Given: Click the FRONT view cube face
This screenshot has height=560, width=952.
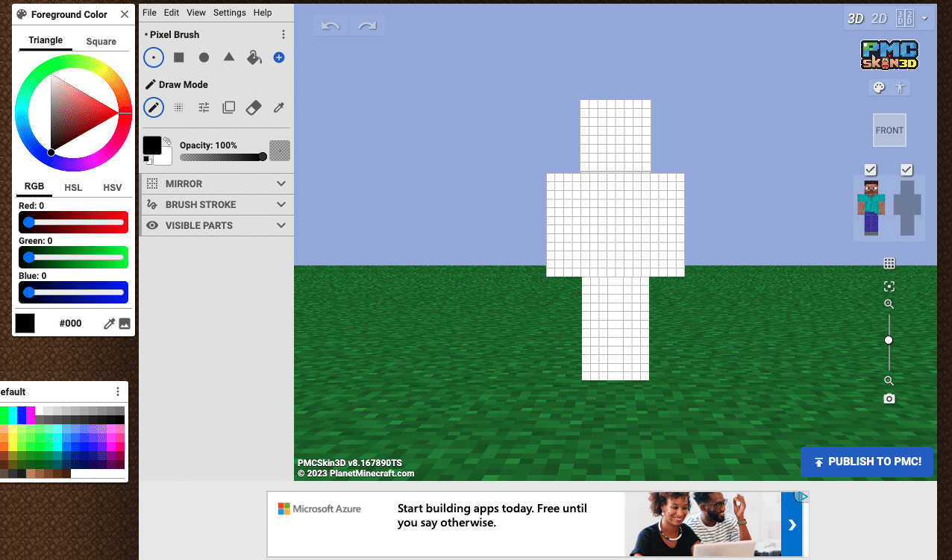Looking at the screenshot, I should 889,130.
